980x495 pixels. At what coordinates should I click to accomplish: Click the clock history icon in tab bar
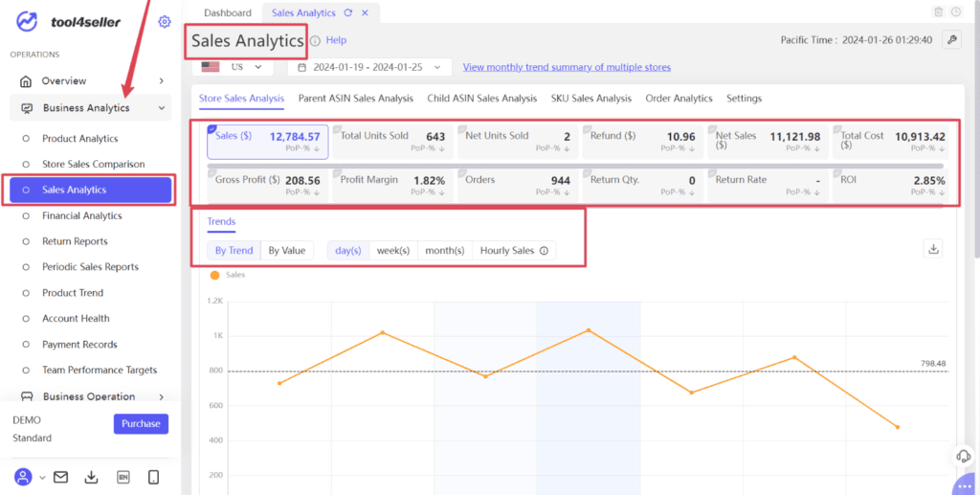pyautogui.click(x=956, y=11)
